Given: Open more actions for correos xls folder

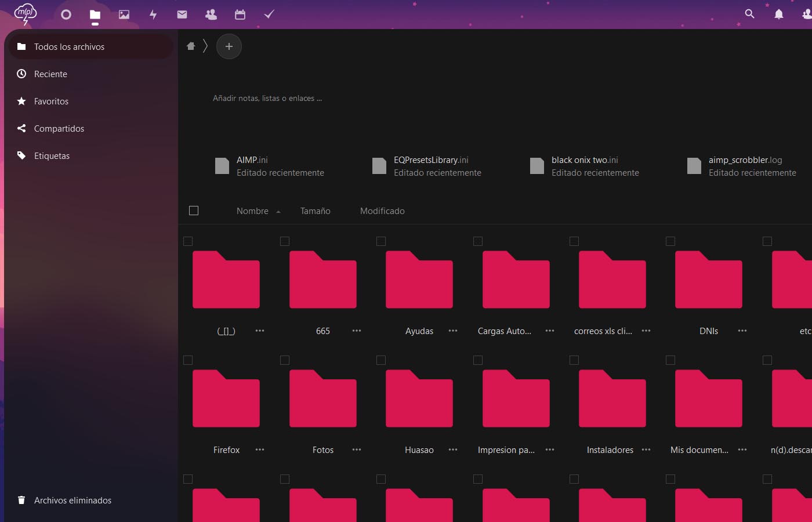Looking at the screenshot, I should [x=646, y=331].
